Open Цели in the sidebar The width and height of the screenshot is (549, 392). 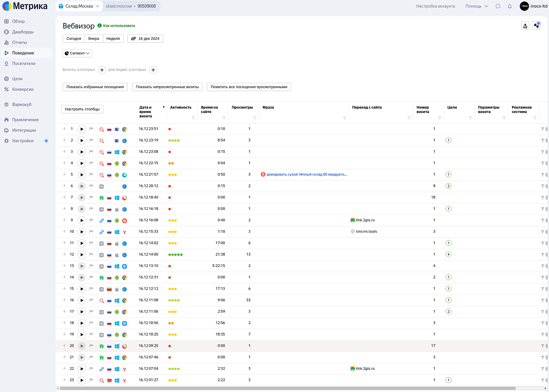(17, 79)
